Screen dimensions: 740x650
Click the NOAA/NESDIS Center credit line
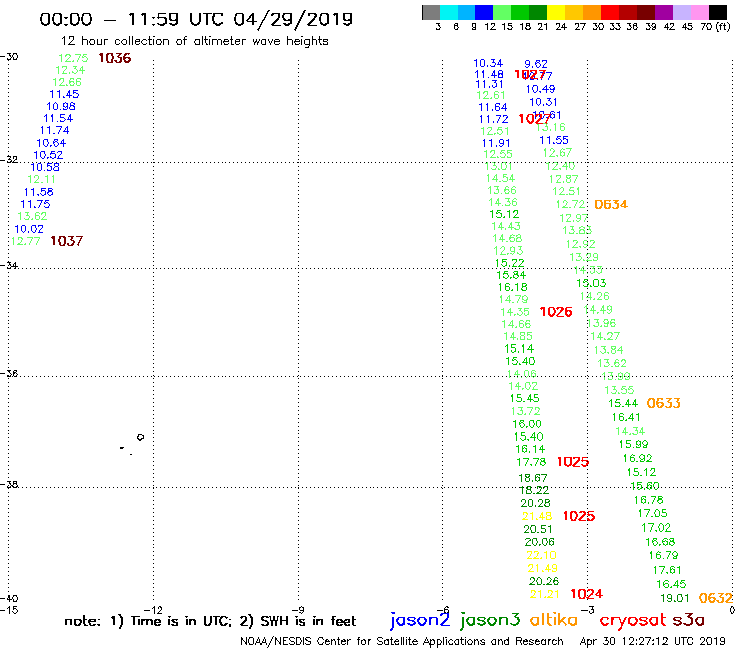[x=402, y=641]
